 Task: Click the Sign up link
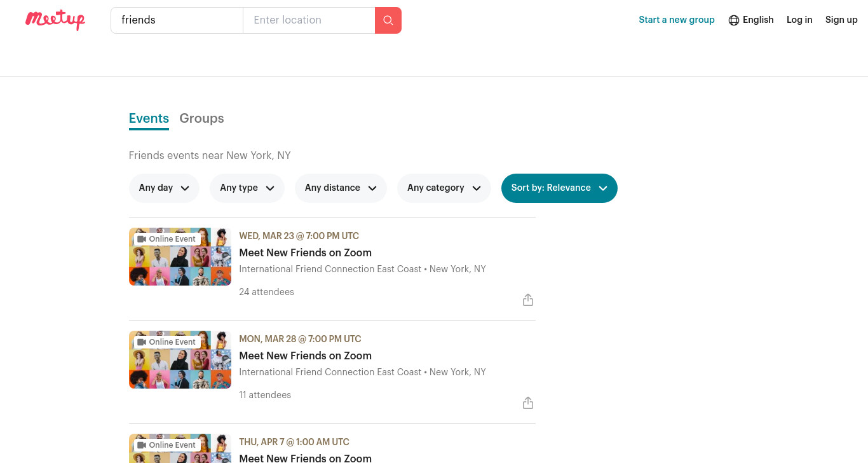coord(841,20)
